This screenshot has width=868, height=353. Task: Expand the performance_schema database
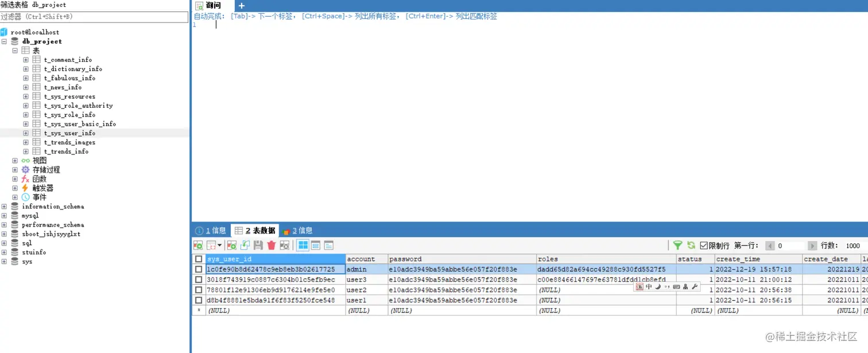(4, 225)
